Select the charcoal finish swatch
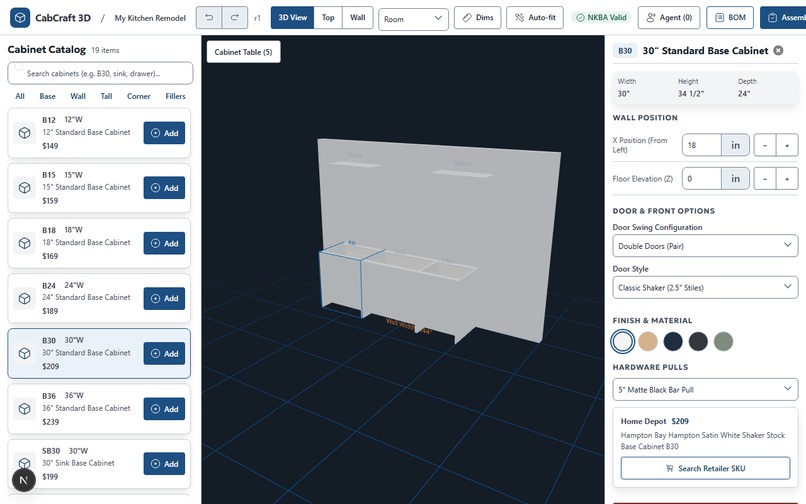The height and width of the screenshot is (504, 806). (698, 341)
